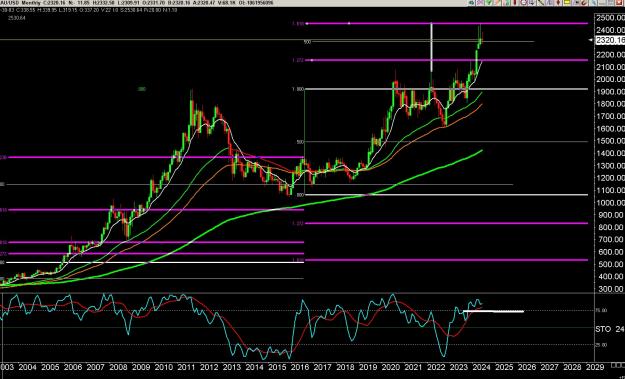Click the red vertical bar toolbar icon
This screenshot has height=379, width=625.
tap(515, 2)
